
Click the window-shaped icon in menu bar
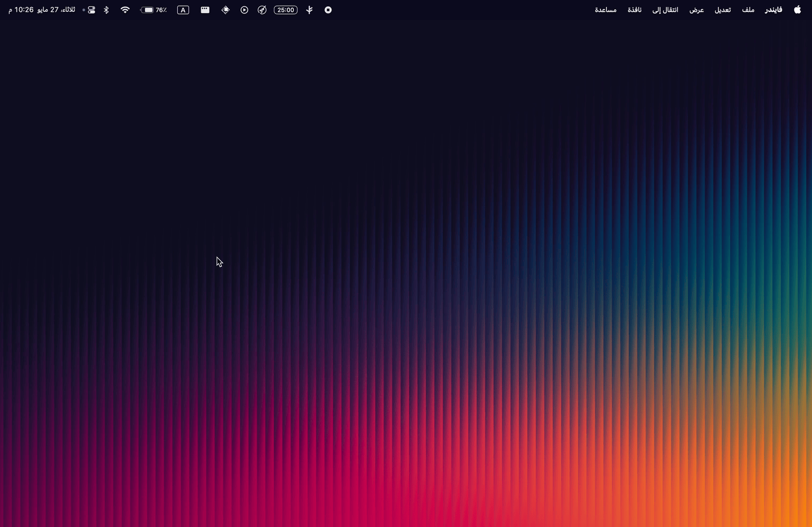pos(205,10)
